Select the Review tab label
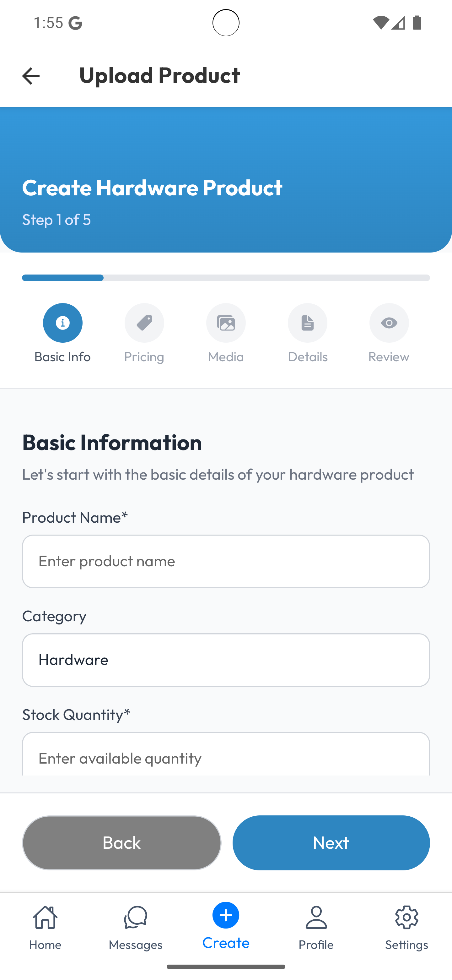 [x=389, y=357]
